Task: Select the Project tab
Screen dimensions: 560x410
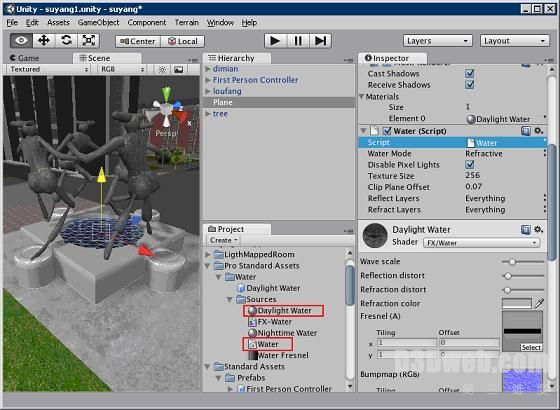Action: pyautogui.click(x=236, y=229)
